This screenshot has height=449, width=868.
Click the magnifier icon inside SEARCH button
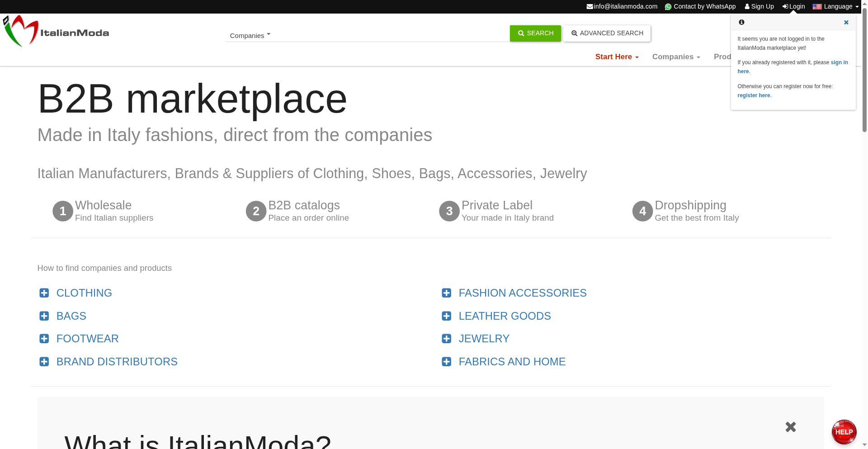pyautogui.click(x=521, y=33)
